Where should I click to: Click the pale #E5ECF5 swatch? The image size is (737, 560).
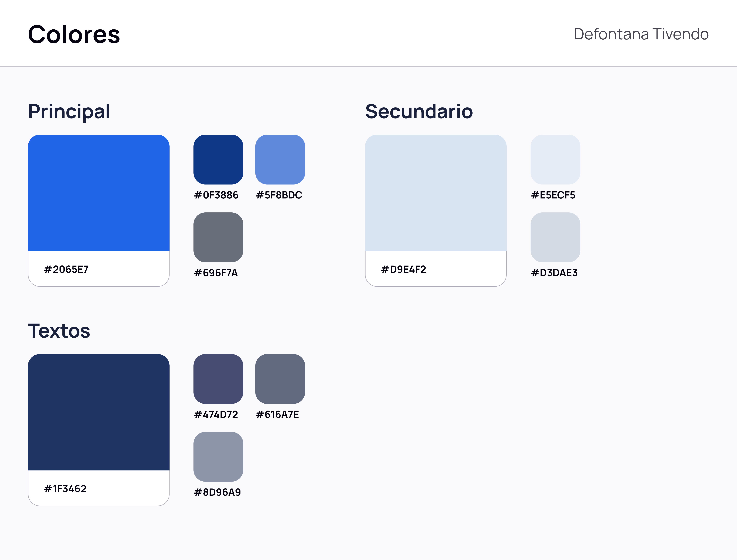click(555, 159)
